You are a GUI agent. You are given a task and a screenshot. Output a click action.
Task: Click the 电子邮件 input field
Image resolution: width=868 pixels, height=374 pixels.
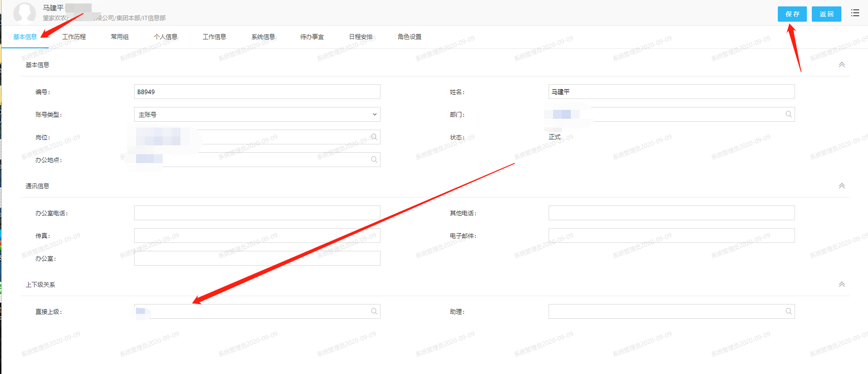point(671,236)
